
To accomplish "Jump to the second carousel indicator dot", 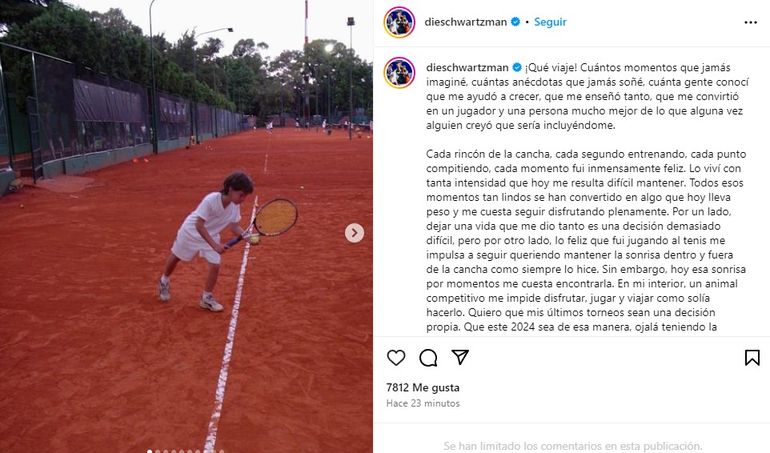I will (x=157, y=451).
